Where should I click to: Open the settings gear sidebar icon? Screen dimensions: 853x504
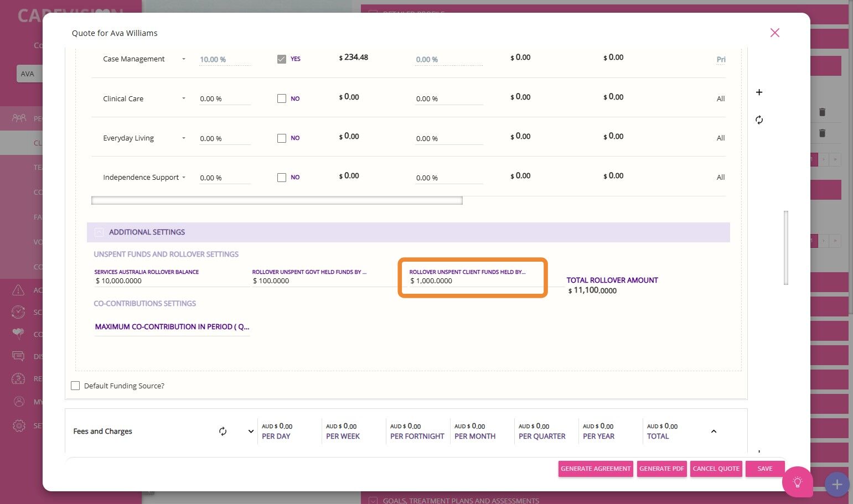tap(19, 425)
